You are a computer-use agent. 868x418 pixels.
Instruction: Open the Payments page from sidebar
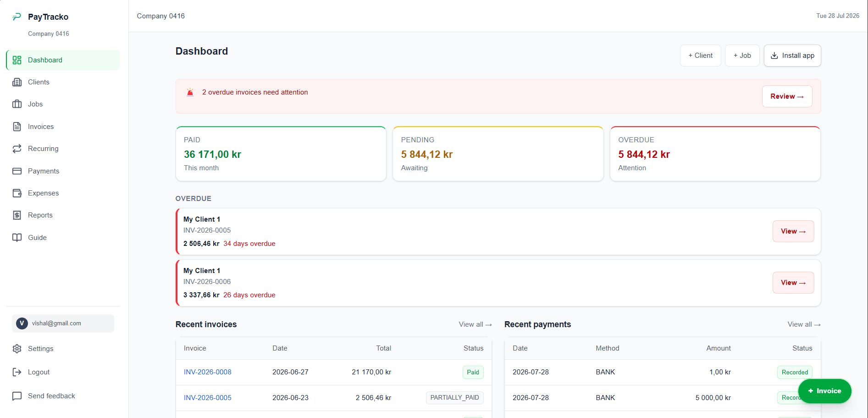click(x=63, y=171)
